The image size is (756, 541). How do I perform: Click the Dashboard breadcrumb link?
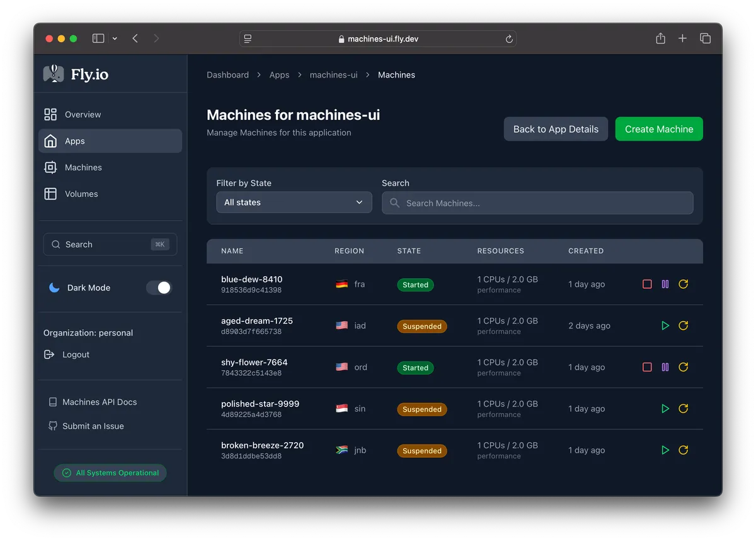pos(227,75)
